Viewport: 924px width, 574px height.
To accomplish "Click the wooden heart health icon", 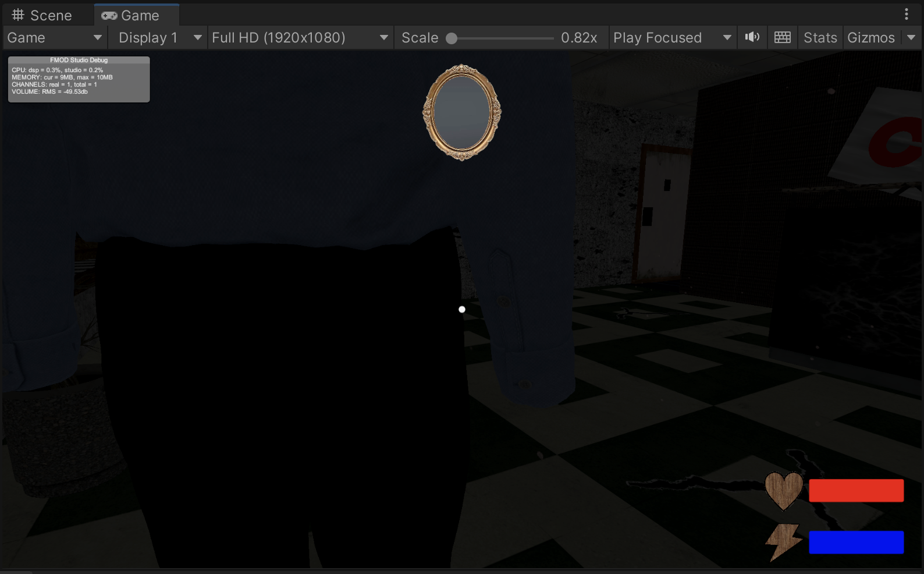I will coord(784,491).
